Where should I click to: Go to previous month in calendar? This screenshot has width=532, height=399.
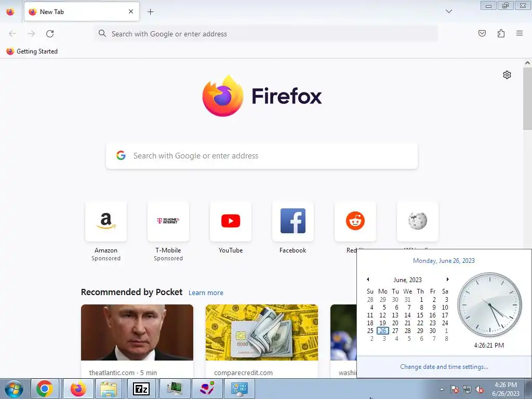coord(368,279)
